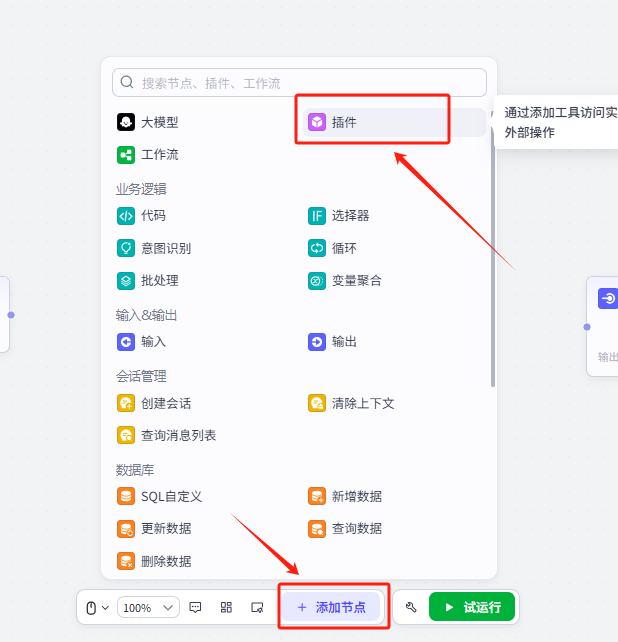
Task: Expand the mouse interaction mode dropdown
Action: [x=97, y=607]
